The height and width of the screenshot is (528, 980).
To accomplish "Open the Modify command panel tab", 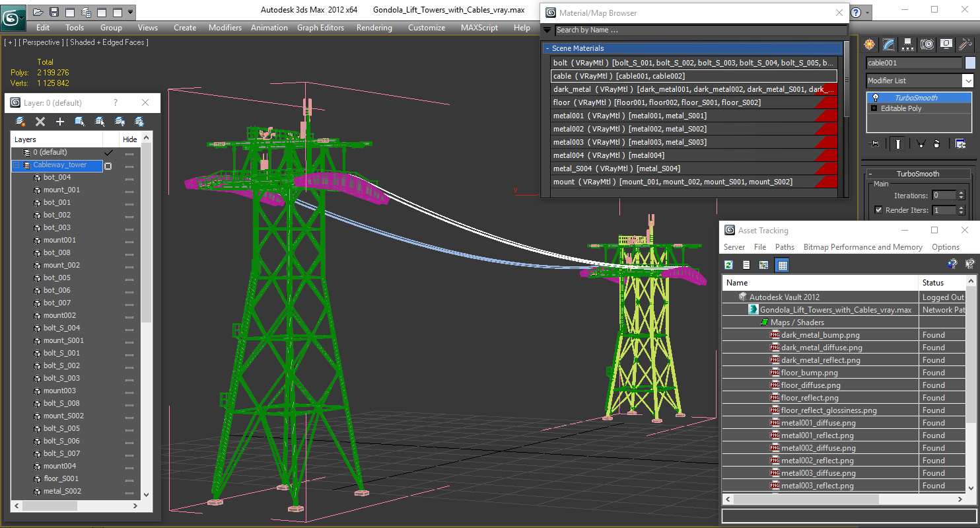I will pos(889,44).
